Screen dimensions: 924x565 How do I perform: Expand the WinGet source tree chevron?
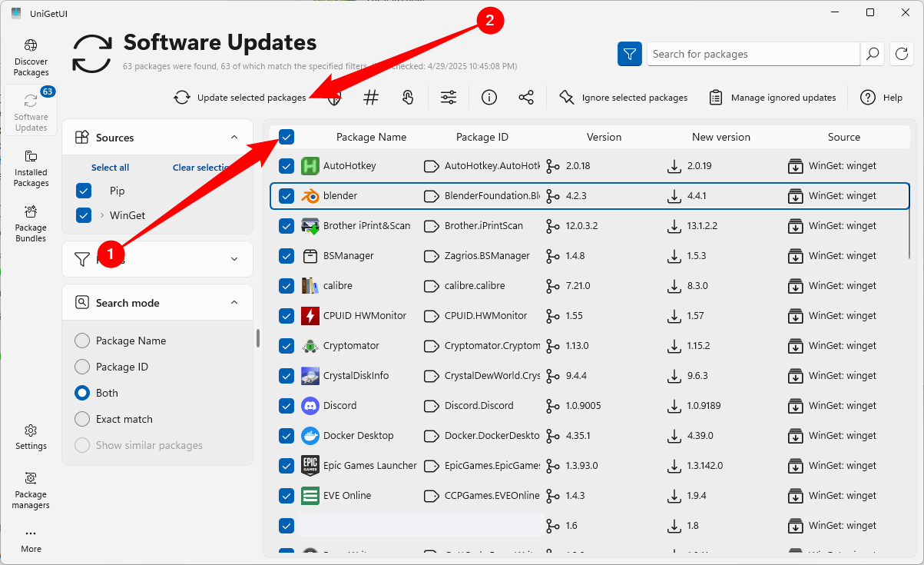click(x=101, y=215)
